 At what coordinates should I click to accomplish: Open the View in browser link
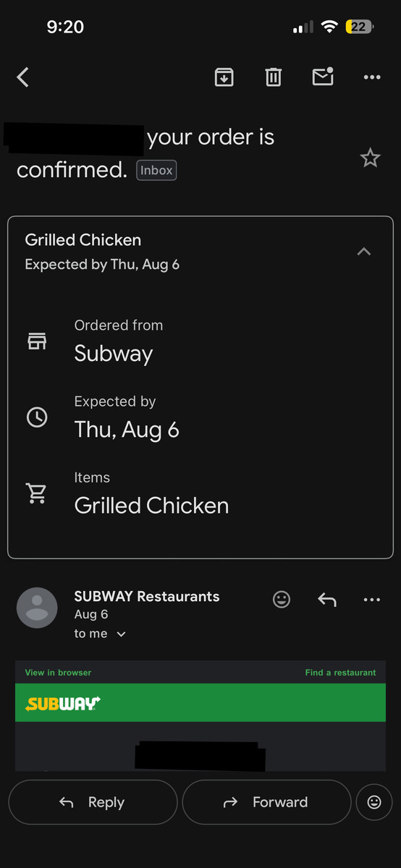pos(58,673)
